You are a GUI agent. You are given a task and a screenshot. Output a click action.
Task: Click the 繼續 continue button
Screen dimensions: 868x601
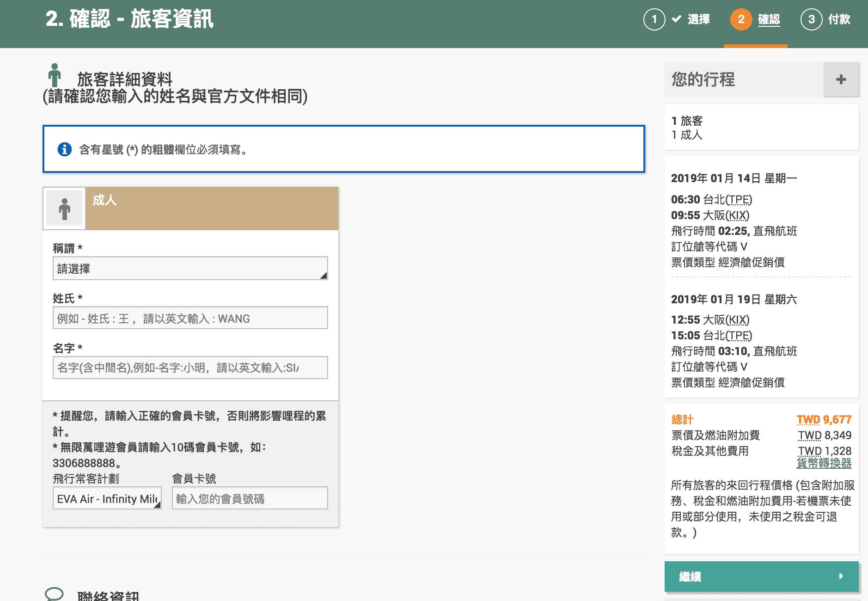(761, 576)
